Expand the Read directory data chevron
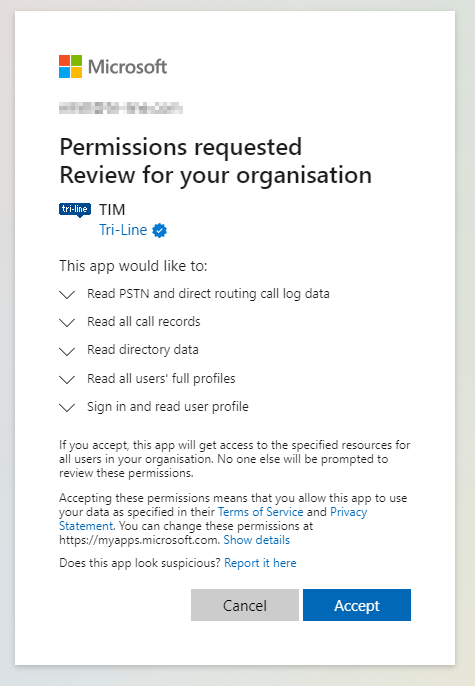Viewport: 475px width, 686px height. point(67,351)
